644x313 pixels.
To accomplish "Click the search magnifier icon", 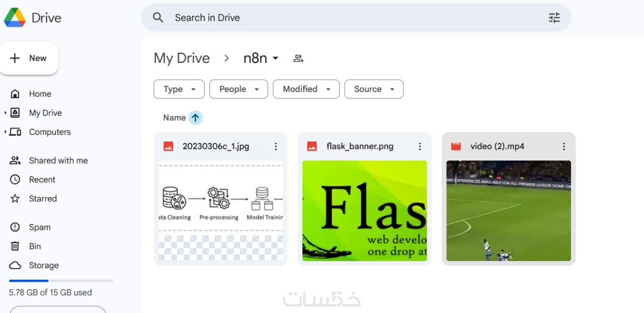I will (158, 18).
